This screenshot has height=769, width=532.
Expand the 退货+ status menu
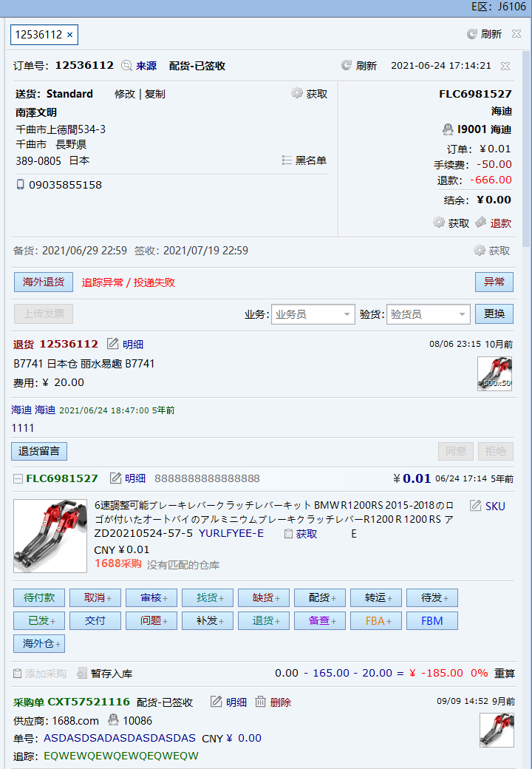[264, 621]
